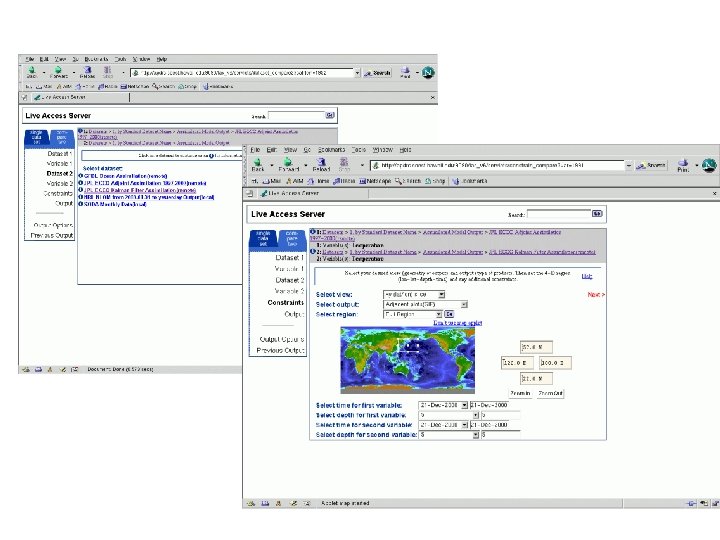Open Window menu in front browser window
This screenshot has width=720, height=540.
pos(382,150)
